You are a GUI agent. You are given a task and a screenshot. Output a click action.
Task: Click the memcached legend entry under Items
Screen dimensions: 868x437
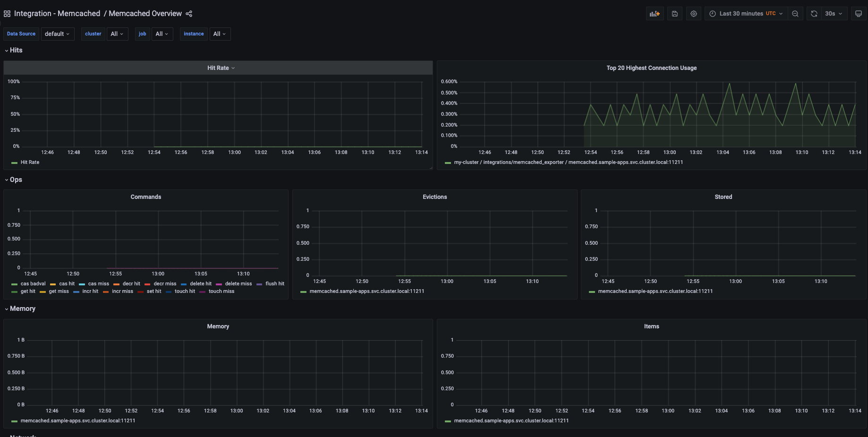pyautogui.click(x=511, y=420)
